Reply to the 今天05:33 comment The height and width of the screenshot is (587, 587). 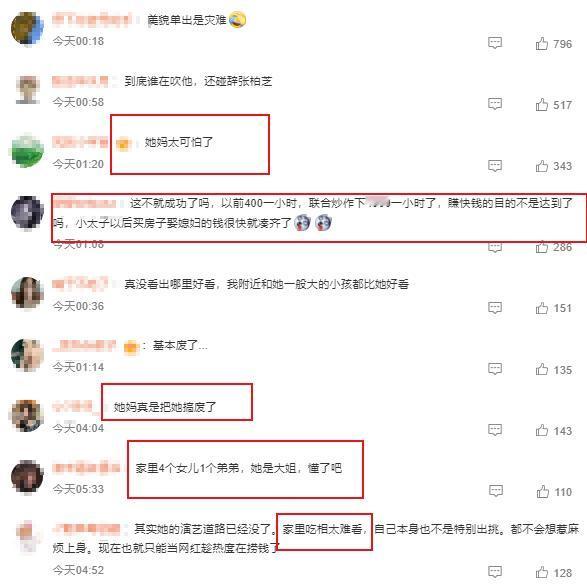tap(496, 491)
